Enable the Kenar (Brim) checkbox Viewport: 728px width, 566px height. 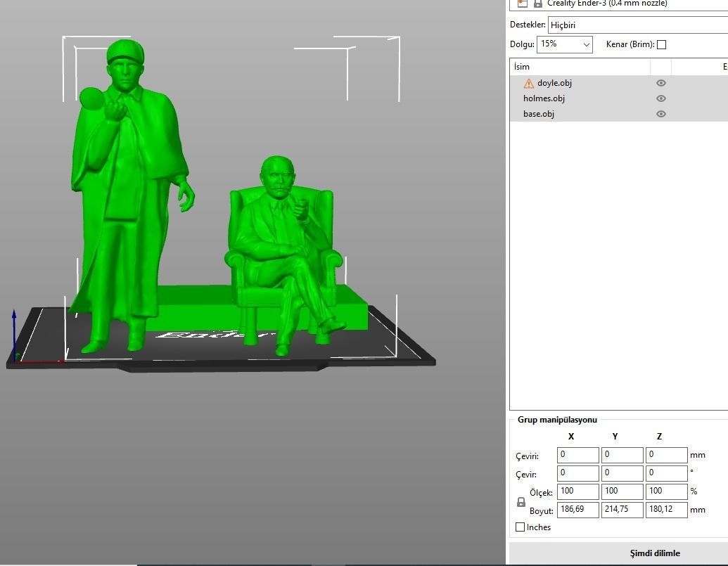662,44
